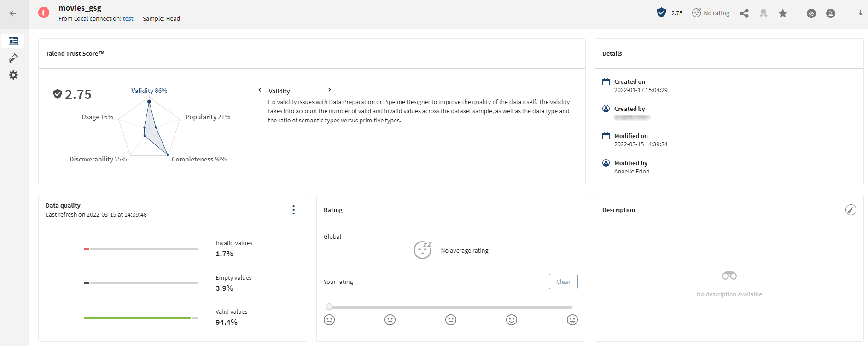Click the certification ribbon icon
Screen dimensions: 868x346
pyautogui.click(x=763, y=13)
